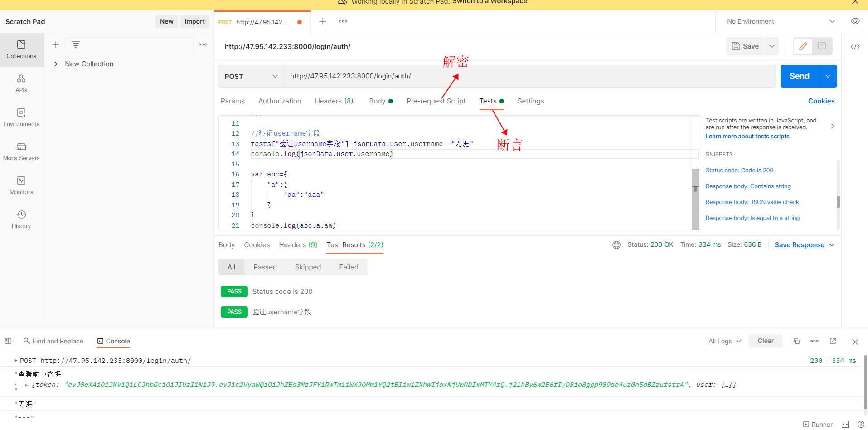Image resolution: width=868 pixels, height=430 pixels.
Task: Expand the token object in console
Action: click(27, 385)
